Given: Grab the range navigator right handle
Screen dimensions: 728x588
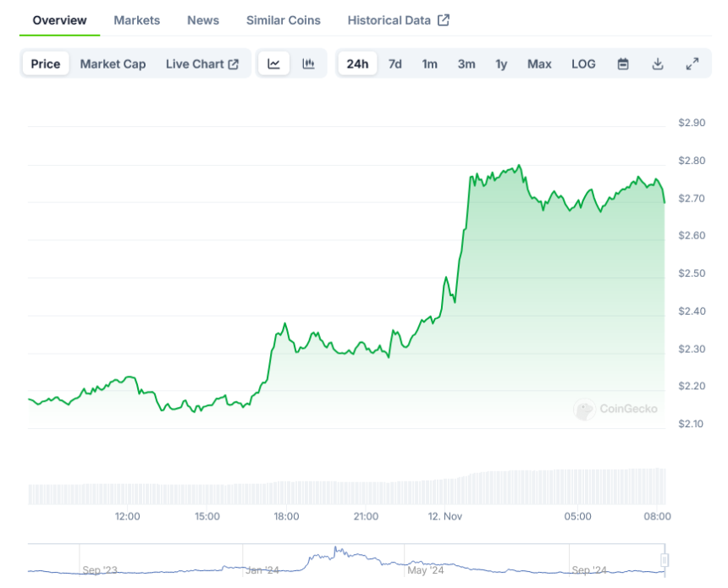Looking at the screenshot, I should 665,560.
